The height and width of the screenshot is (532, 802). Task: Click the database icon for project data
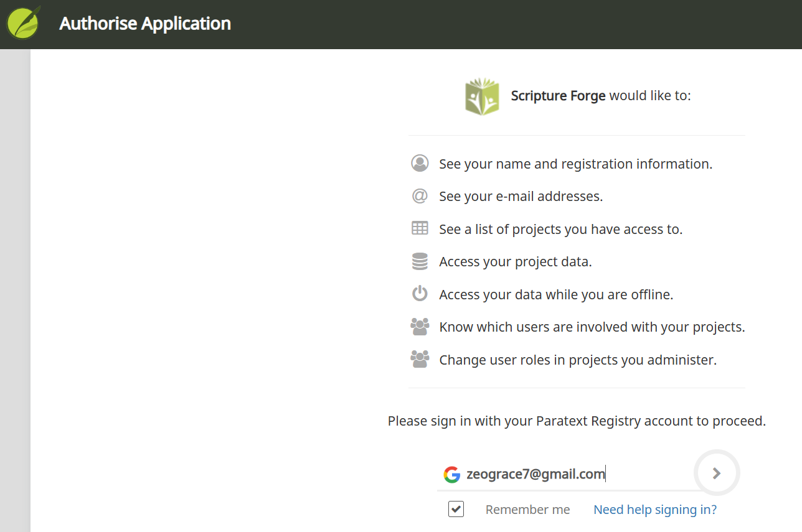(x=420, y=261)
